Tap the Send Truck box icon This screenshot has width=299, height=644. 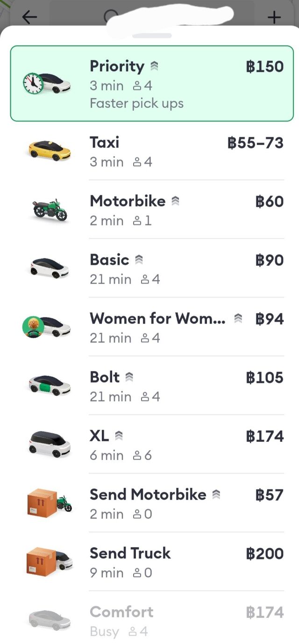point(50,561)
